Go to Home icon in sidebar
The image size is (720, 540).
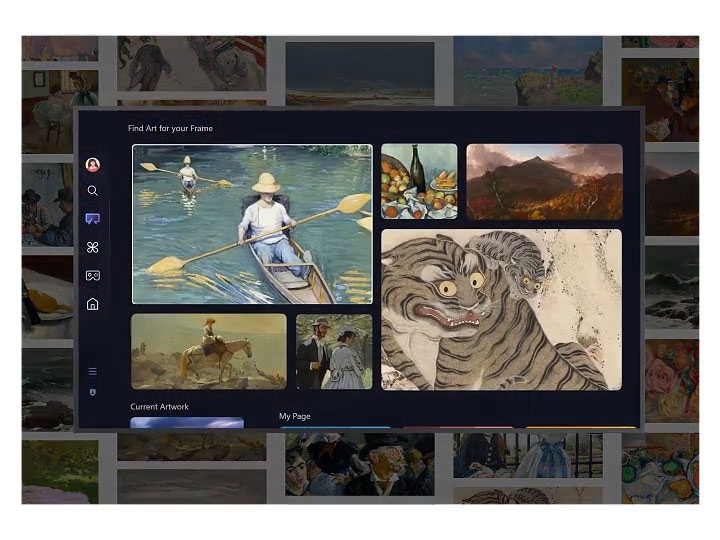click(93, 304)
